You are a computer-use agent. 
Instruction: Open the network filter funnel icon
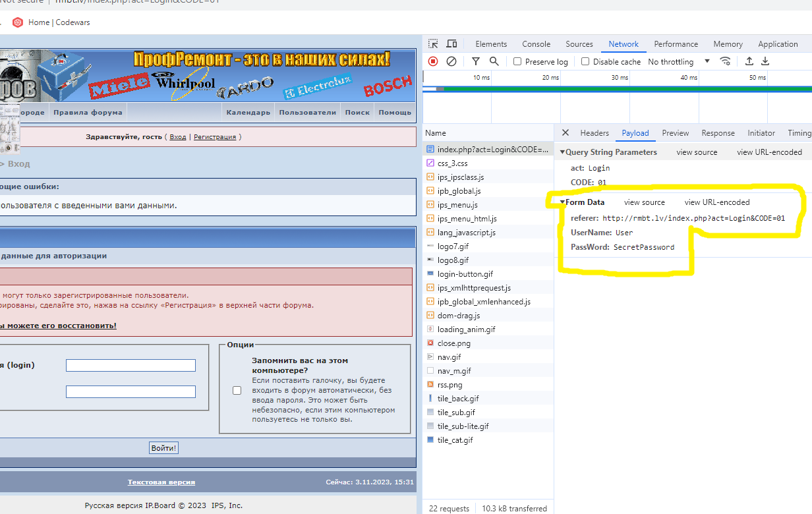pyautogui.click(x=476, y=61)
